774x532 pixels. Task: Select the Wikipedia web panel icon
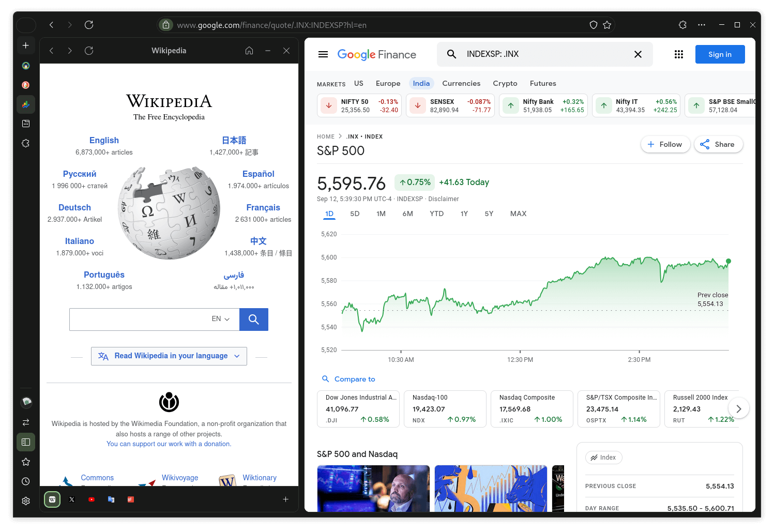[x=52, y=499]
